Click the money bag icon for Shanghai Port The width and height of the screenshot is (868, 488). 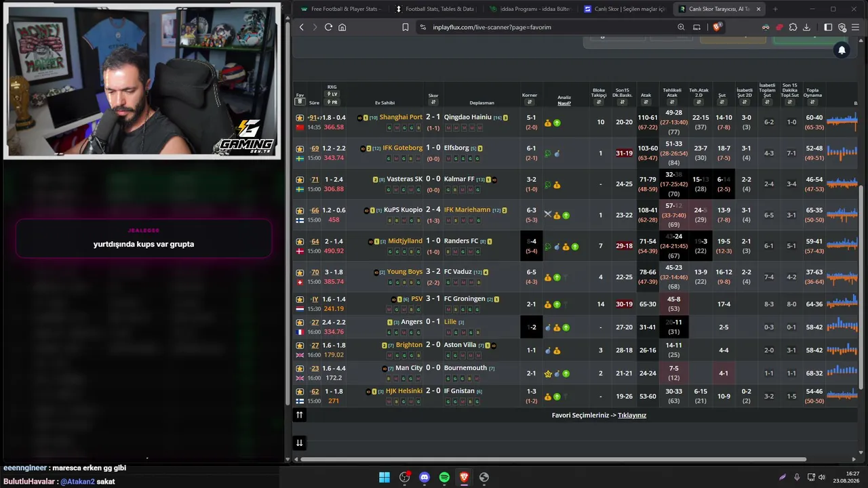(548, 123)
